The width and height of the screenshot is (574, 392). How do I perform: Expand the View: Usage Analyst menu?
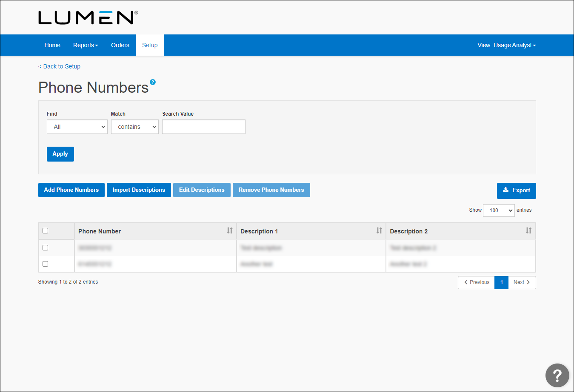[x=506, y=45]
